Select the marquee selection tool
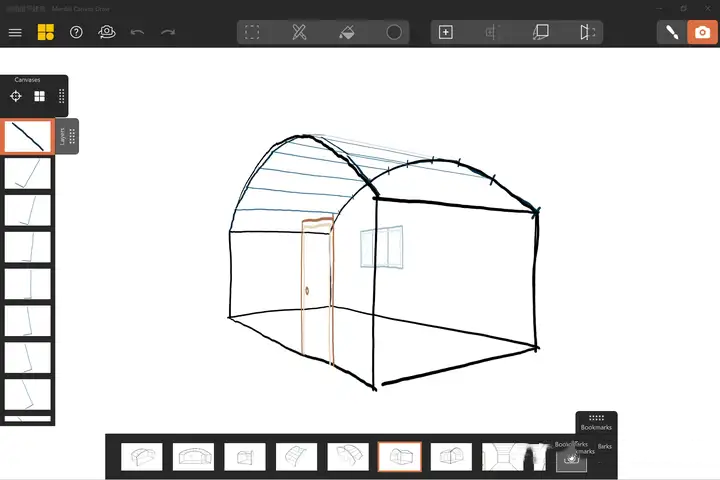720x480 pixels. coord(252,32)
